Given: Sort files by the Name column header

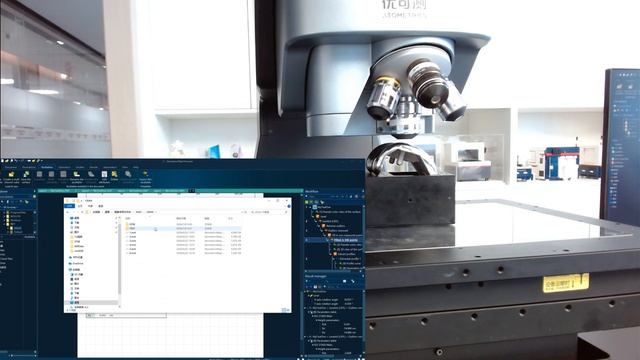Looking at the screenshot, I should coord(128,219).
